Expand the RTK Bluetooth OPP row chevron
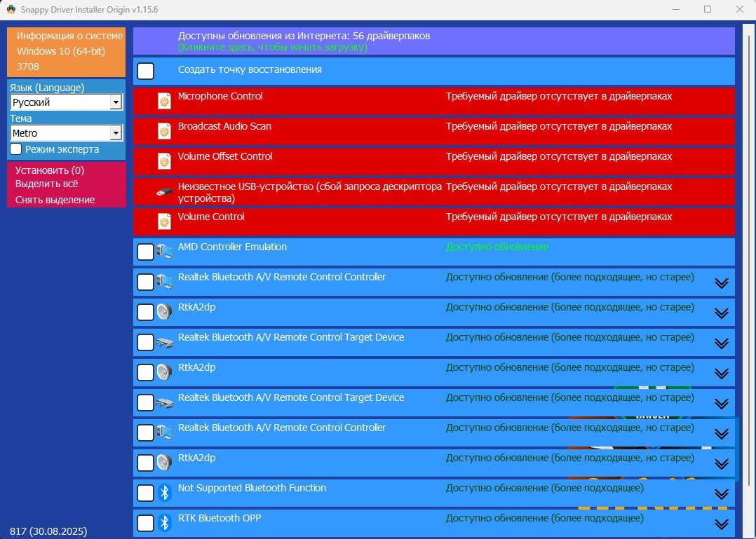The image size is (756, 539). 721,524
